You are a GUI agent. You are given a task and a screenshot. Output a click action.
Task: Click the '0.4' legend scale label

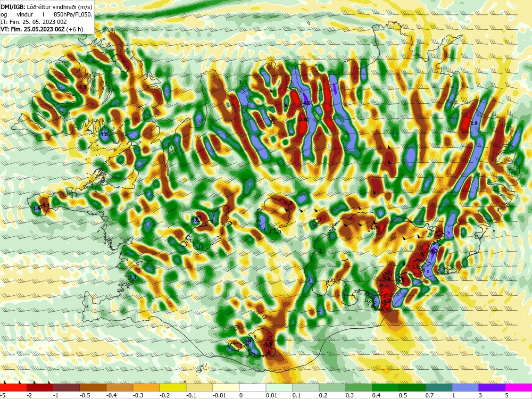[376, 395]
